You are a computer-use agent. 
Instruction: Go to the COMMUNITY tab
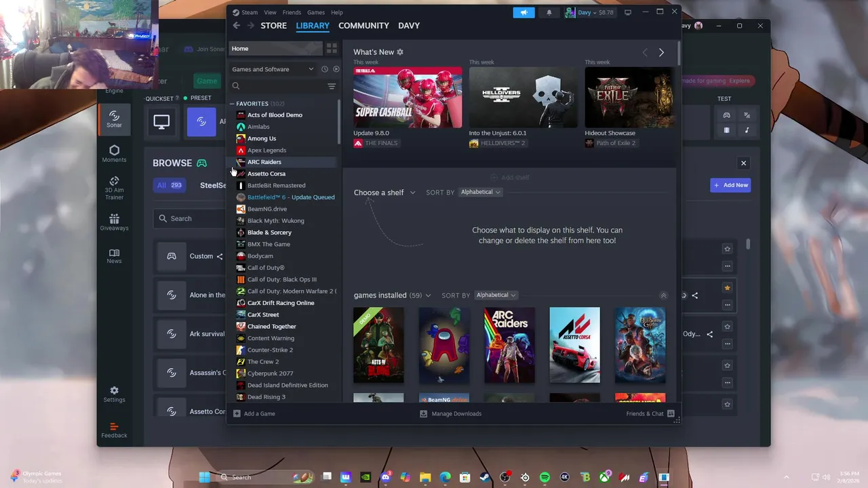coord(363,26)
